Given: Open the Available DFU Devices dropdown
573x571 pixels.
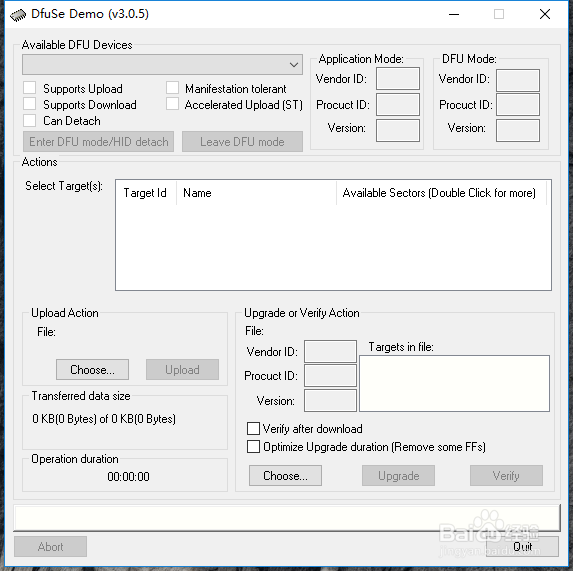Looking at the screenshot, I should (x=162, y=65).
